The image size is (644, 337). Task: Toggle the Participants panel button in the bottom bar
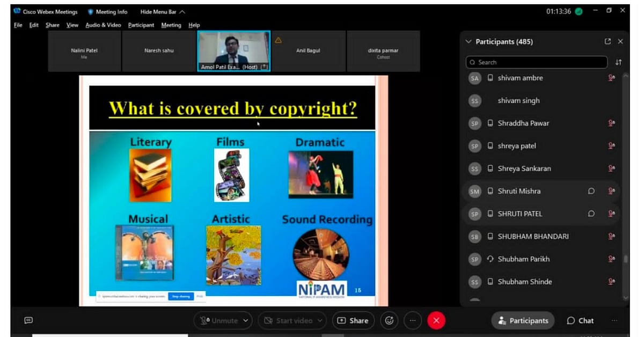click(x=523, y=320)
